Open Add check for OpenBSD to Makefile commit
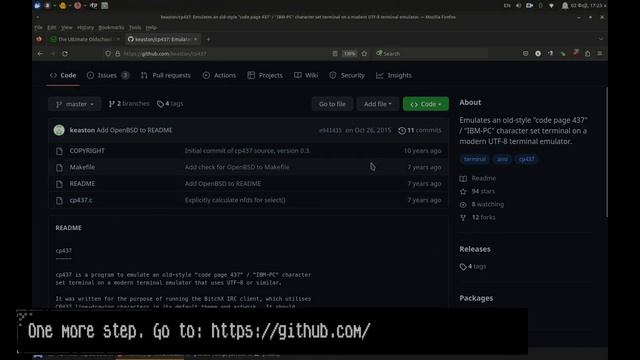 (x=237, y=167)
